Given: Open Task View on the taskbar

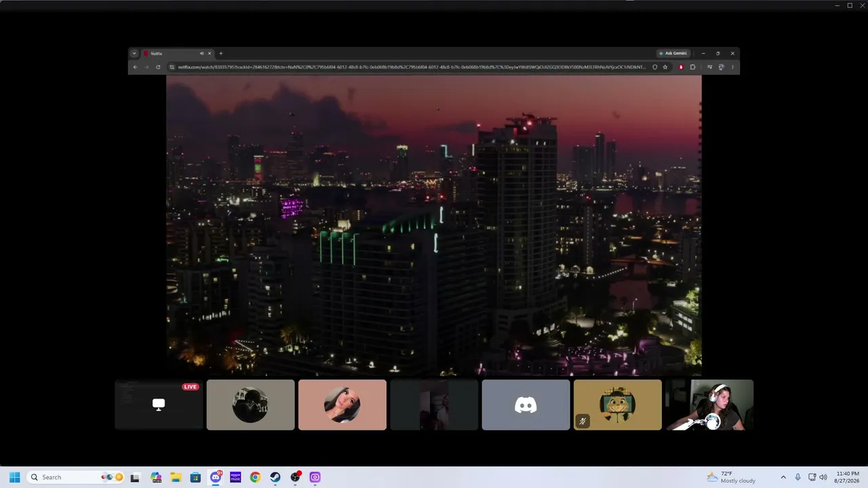Looking at the screenshot, I should (135, 477).
